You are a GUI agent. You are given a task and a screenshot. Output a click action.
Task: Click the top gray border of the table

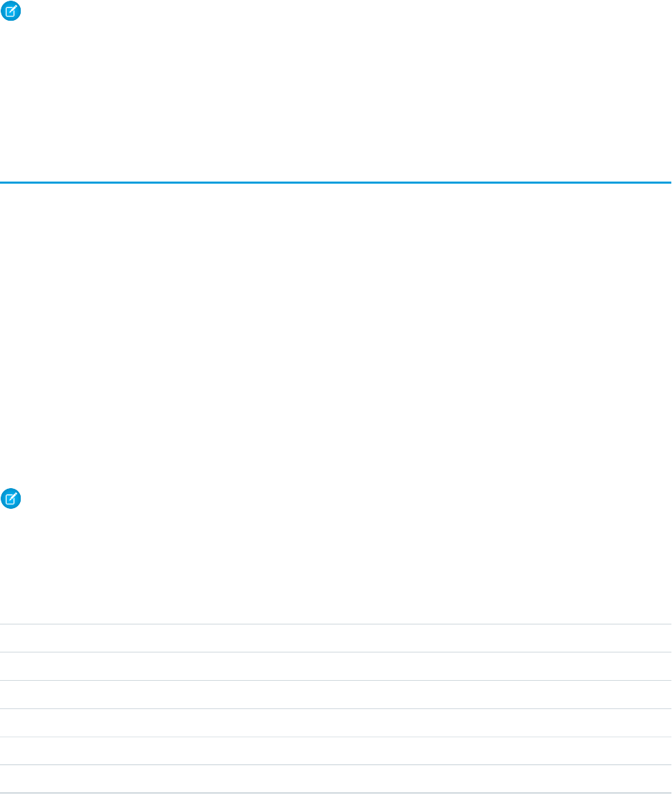(x=336, y=625)
